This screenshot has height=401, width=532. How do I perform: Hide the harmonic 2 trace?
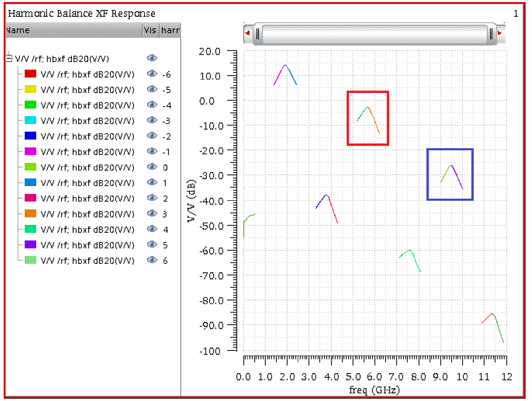152,198
